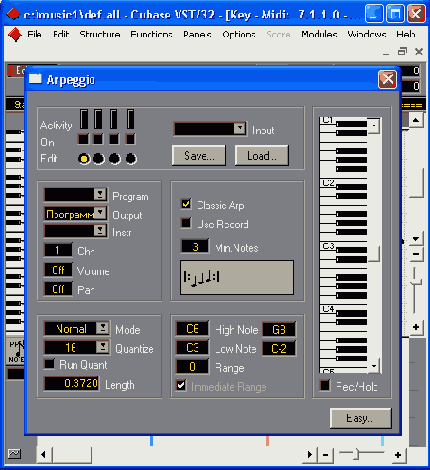This screenshot has width=430, height=470.
Task: Click the red Cubase diamond icon in menu bar
Action: [x=15, y=35]
